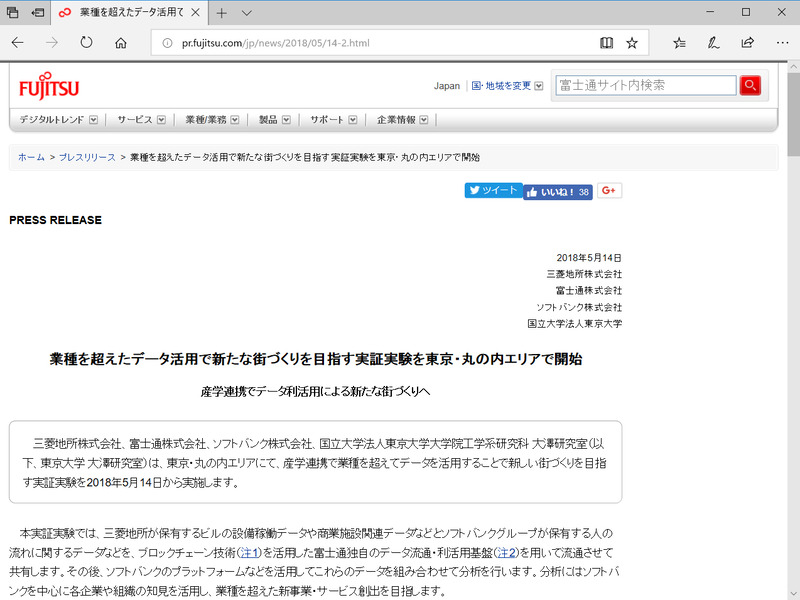
Task: Click the Google+ share button
Action: pyautogui.click(x=609, y=190)
